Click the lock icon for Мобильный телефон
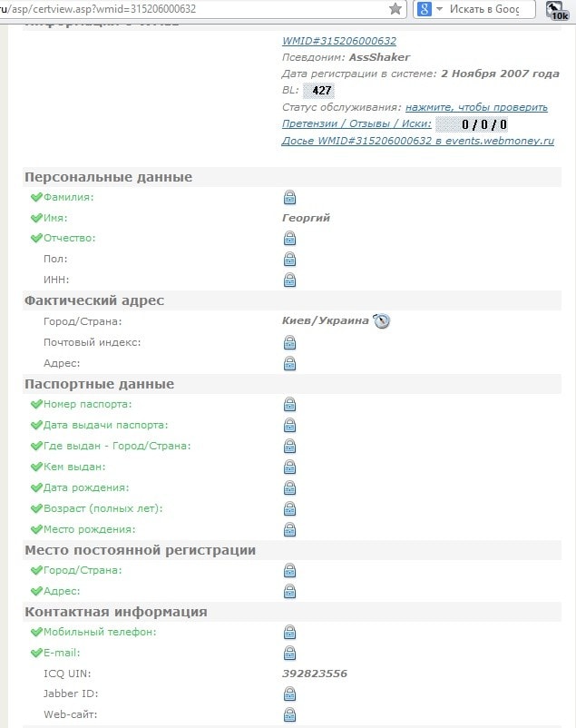This screenshot has height=728, width=576. (x=289, y=632)
